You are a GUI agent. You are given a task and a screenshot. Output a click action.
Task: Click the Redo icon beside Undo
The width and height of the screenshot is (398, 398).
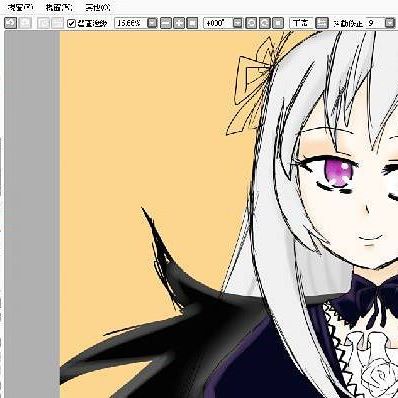tap(25, 23)
